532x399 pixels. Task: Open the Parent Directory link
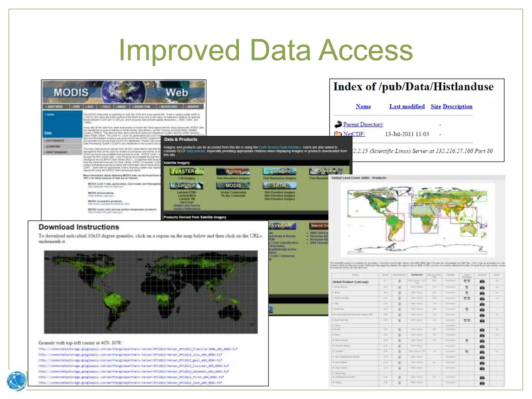[363, 124]
